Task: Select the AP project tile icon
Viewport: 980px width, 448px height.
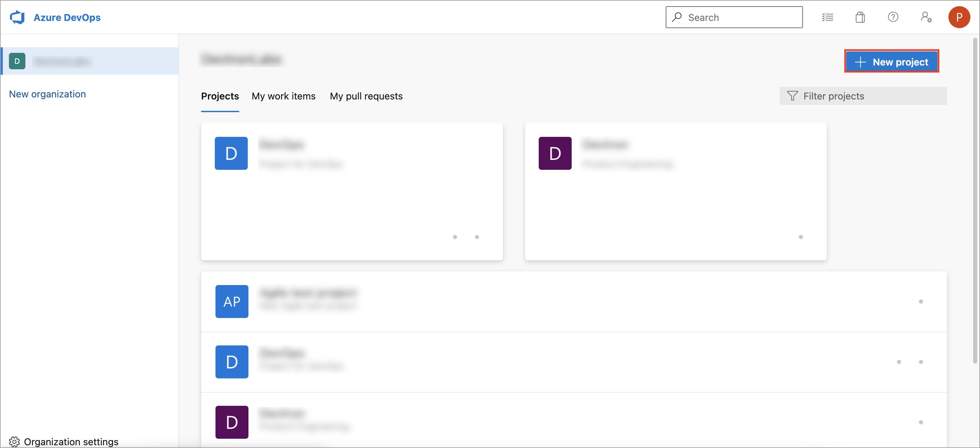Action: pyautogui.click(x=232, y=301)
